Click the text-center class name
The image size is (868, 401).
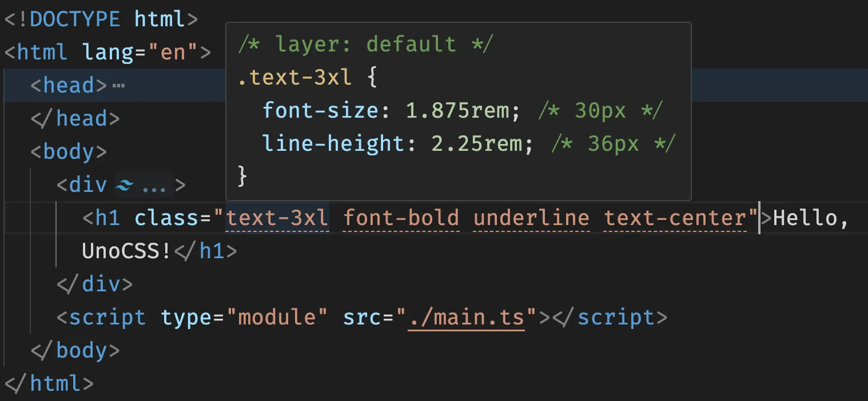point(676,218)
